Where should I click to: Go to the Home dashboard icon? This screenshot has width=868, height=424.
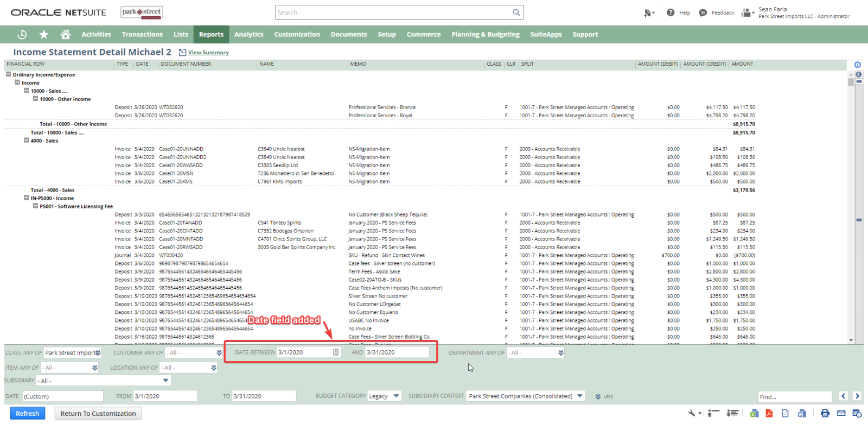coord(66,34)
